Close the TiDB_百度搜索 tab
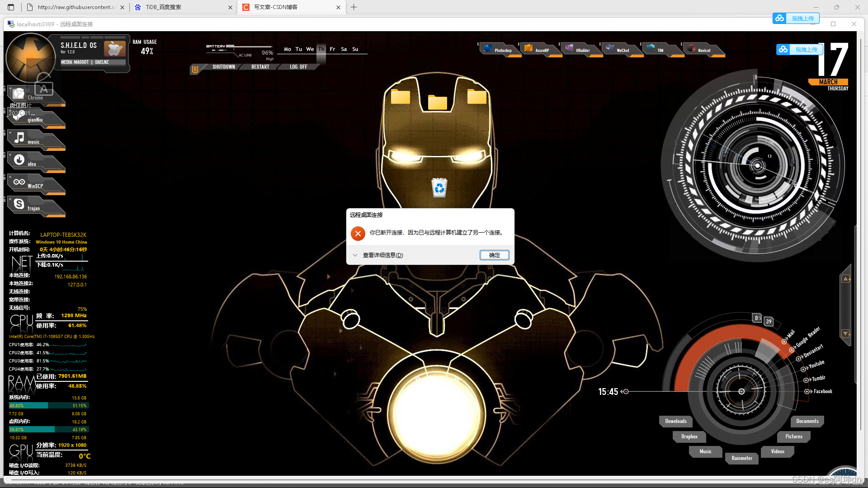Screen dimensions: 868x488 [x=230, y=7]
